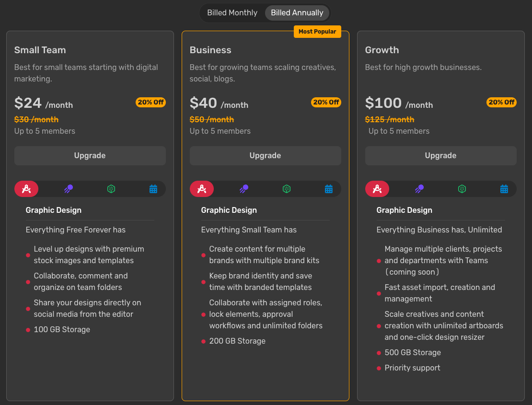Select the Graphic Design icon on Business card
The height and width of the screenshot is (405, 532).
pos(202,189)
